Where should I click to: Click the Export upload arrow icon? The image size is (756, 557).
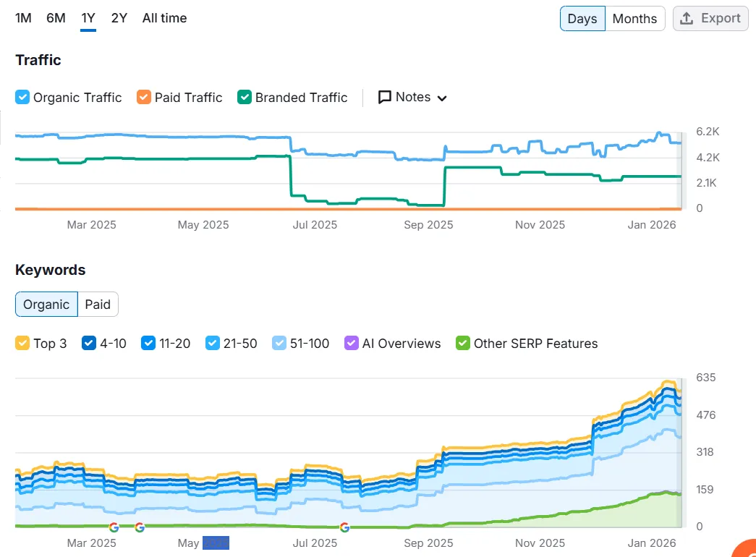[687, 19]
